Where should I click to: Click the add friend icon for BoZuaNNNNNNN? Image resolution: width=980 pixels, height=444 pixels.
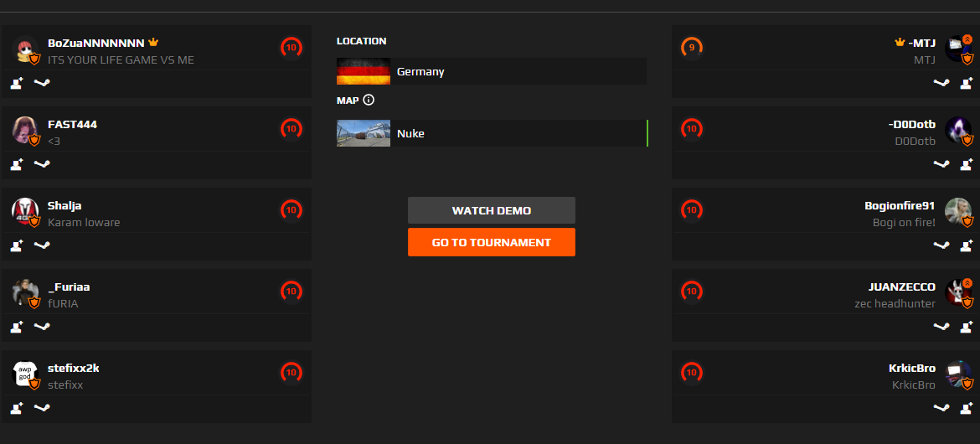point(17,83)
